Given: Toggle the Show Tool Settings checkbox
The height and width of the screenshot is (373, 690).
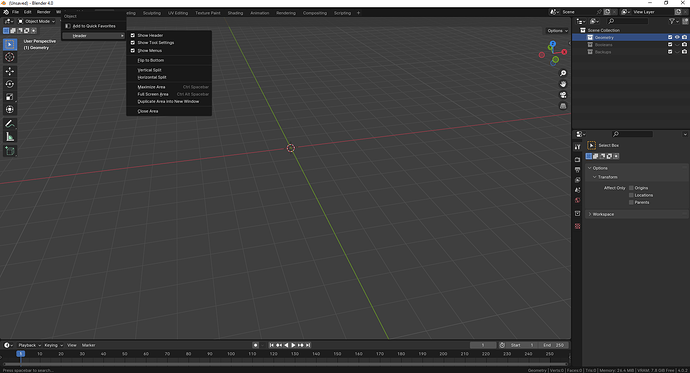Looking at the screenshot, I should click(132, 43).
